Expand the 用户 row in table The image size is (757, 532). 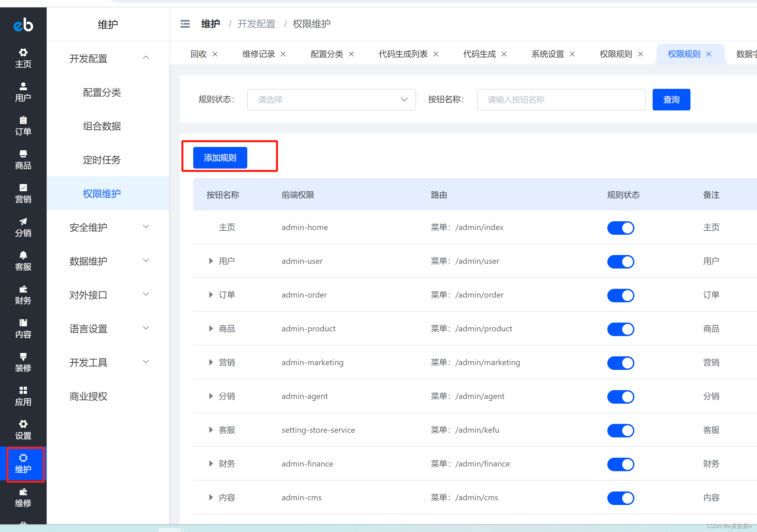click(x=211, y=261)
